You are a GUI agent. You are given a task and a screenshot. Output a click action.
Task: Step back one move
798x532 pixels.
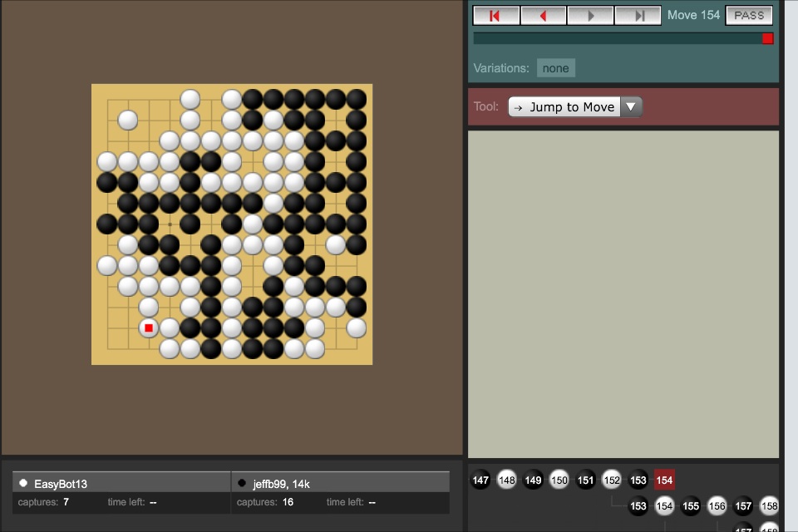(x=544, y=16)
